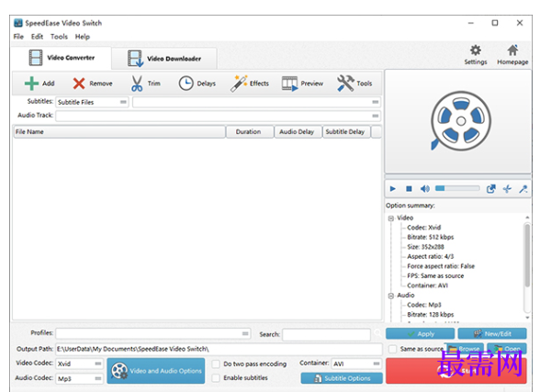Select 'Force aspect ratio: False' row
540x392 pixels.
pyautogui.click(x=441, y=266)
